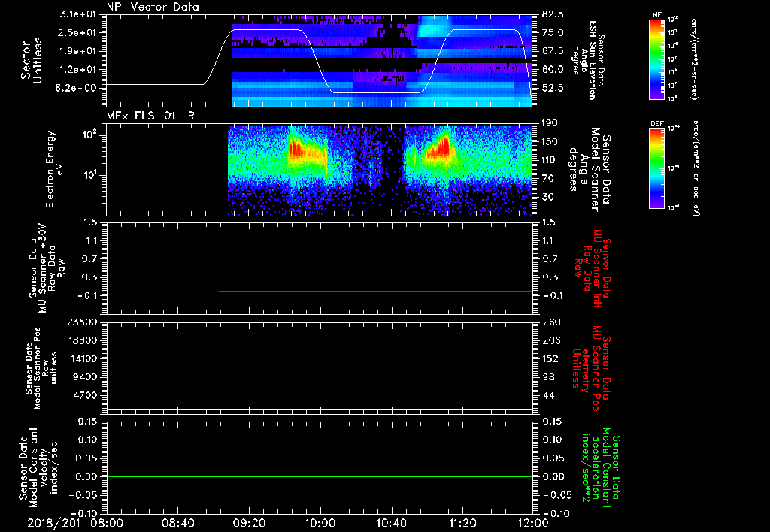Click the 52.5 sun elevation tick label

pos(553,89)
